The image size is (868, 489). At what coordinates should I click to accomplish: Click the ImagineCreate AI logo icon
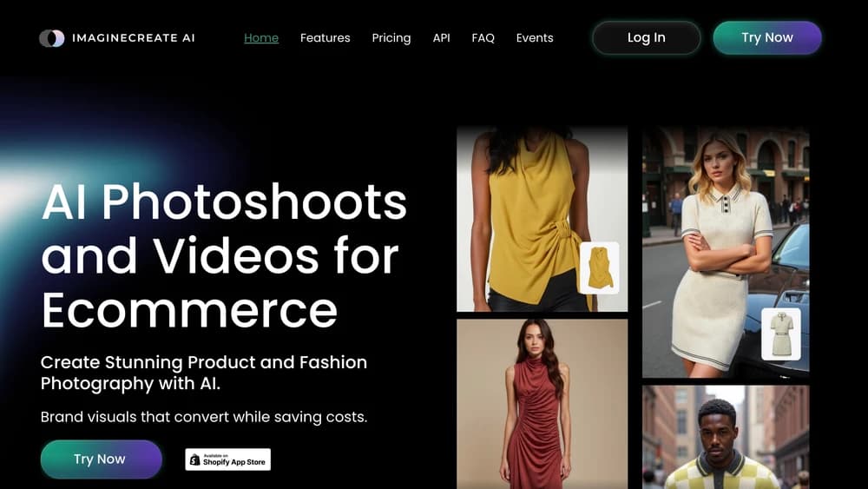coord(51,38)
